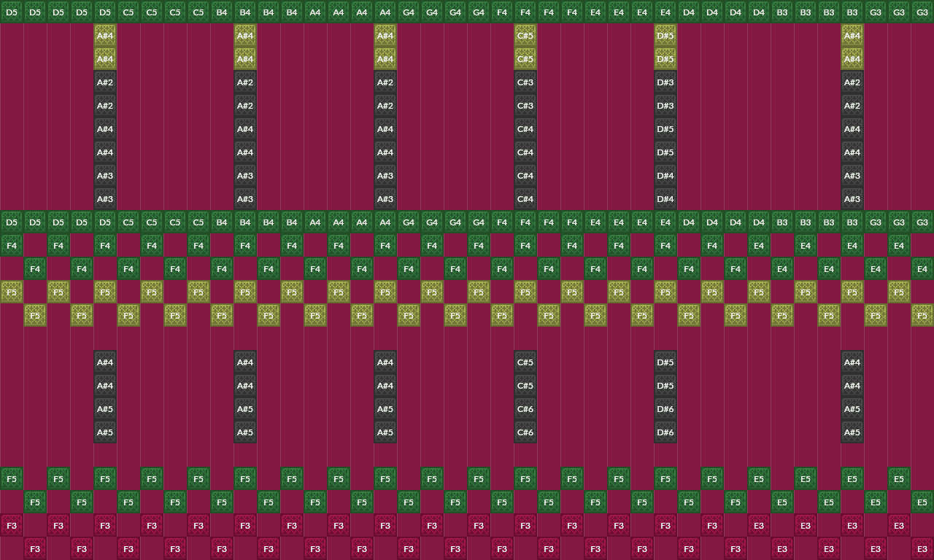Click the bottommost C#4 block above the middle header
This screenshot has height=560, width=934.
[525, 198]
